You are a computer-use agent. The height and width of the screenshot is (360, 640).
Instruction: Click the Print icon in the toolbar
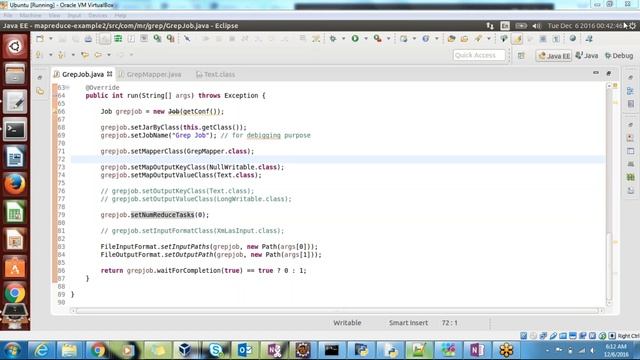click(x=88, y=39)
